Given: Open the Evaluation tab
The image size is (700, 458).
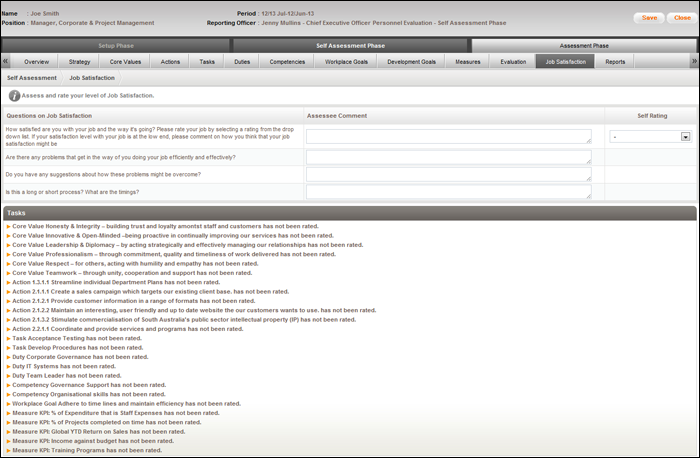Looking at the screenshot, I should [x=513, y=62].
